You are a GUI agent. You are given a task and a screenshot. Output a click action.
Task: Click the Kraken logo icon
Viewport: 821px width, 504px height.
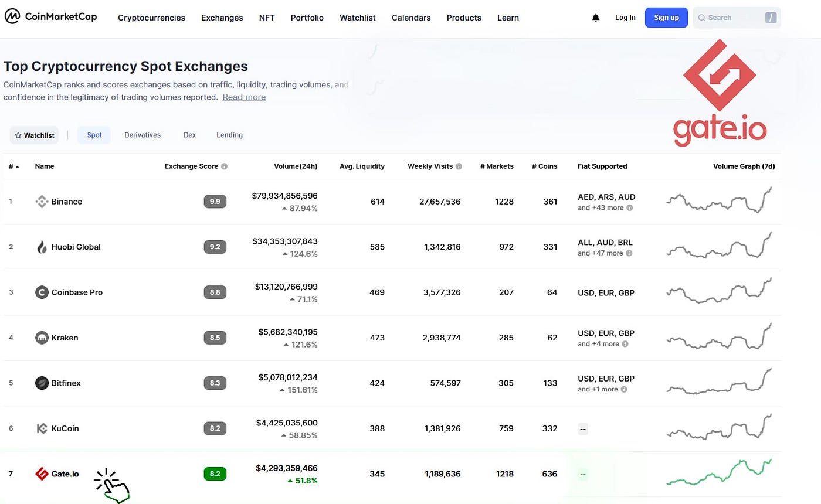pos(42,338)
